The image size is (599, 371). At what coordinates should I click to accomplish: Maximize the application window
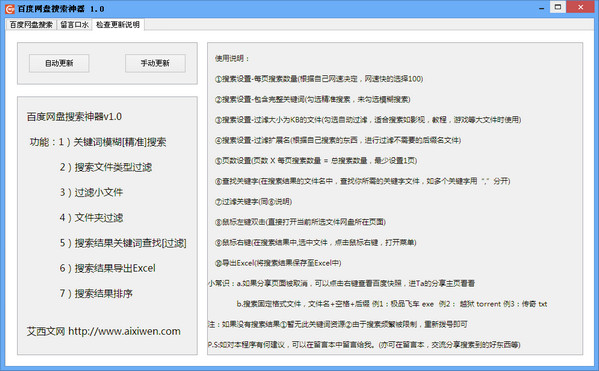pyautogui.click(x=558, y=7)
